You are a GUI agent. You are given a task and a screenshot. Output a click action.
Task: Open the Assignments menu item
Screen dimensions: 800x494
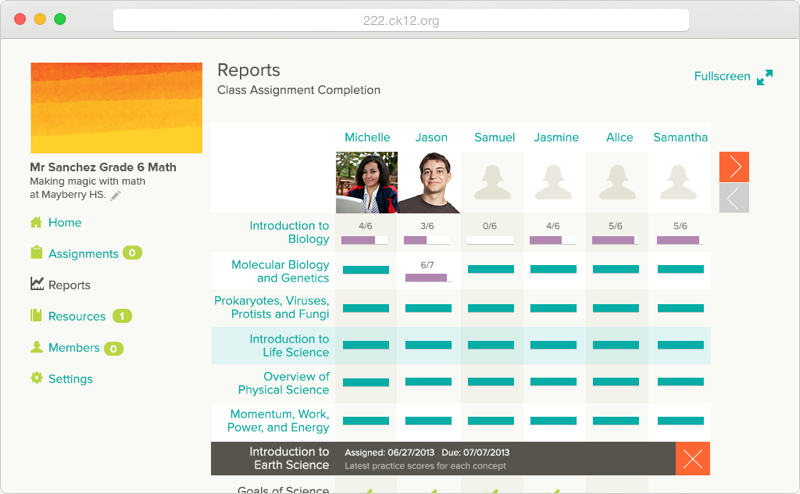point(83,254)
